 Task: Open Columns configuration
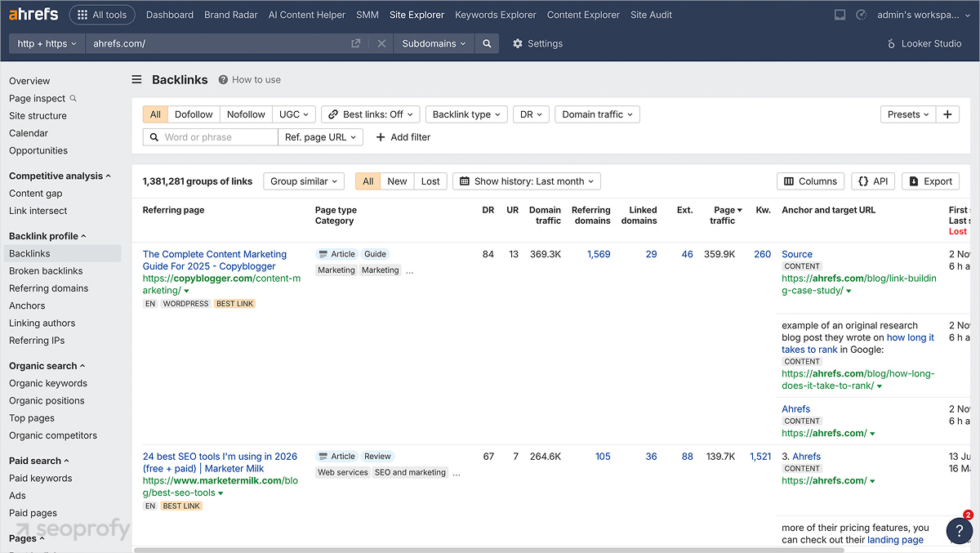(x=810, y=181)
